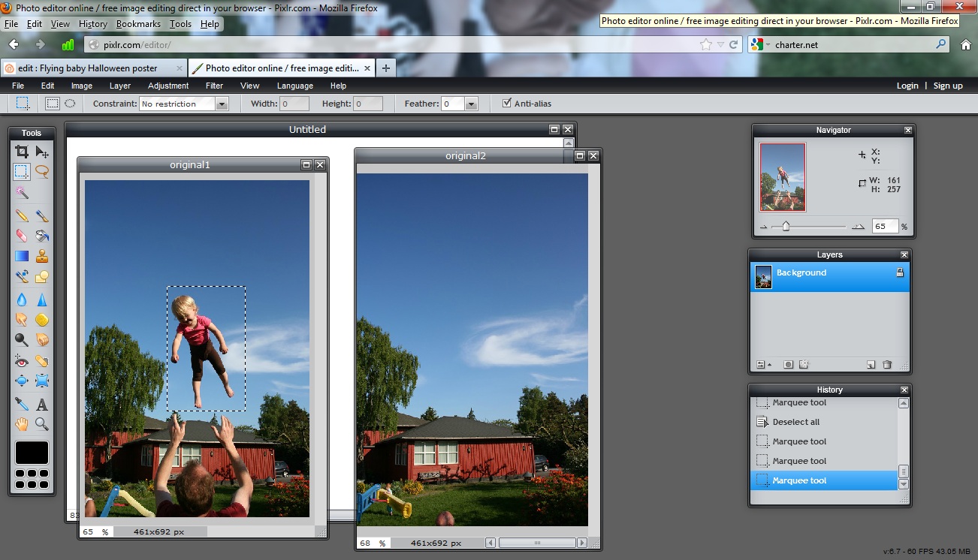Select the Gradient tool
This screenshot has height=560, width=978.
(x=22, y=256)
